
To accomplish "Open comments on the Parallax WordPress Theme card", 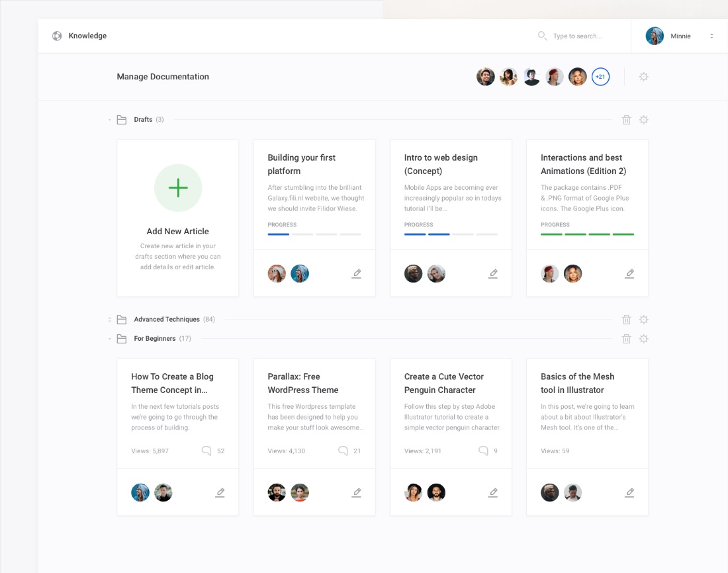I will [x=343, y=451].
